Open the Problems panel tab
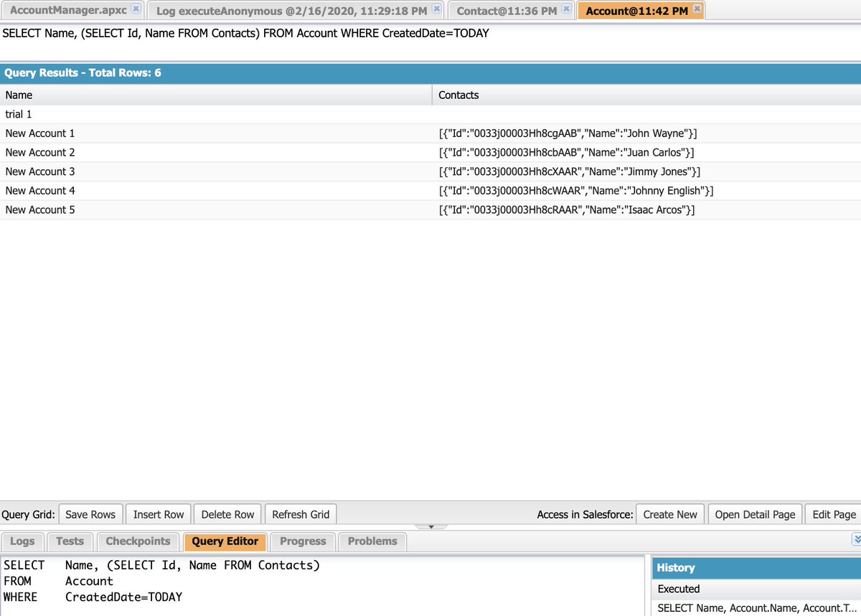 [x=372, y=541]
